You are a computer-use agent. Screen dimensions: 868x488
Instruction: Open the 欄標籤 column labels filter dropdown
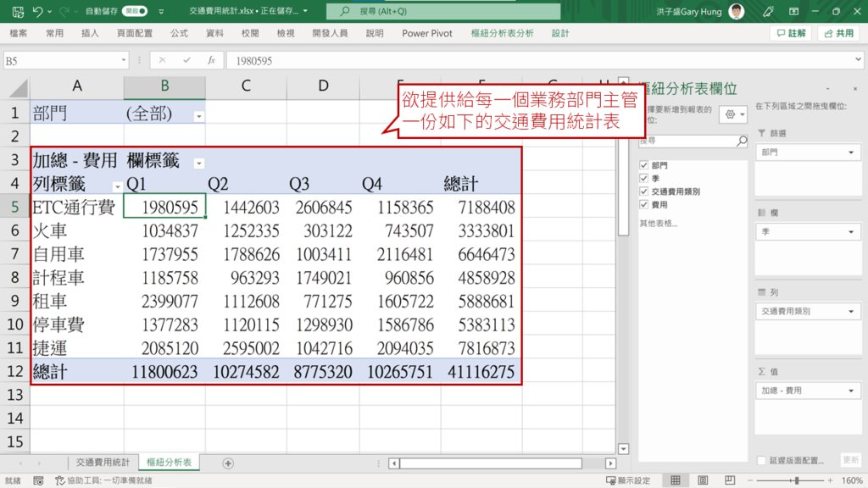pyautogui.click(x=198, y=164)
